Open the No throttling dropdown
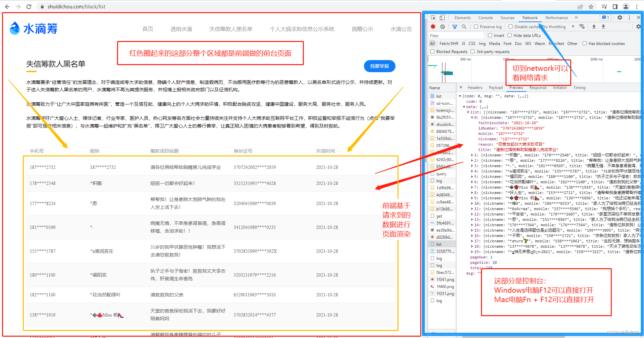The image size is (644, 338). click(558, 27)
